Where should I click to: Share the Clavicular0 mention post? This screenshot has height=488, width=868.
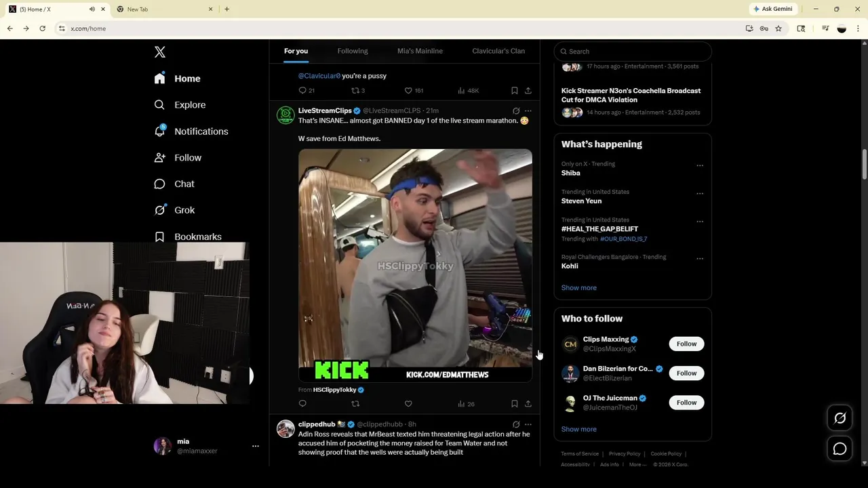[x=528, y=90]
